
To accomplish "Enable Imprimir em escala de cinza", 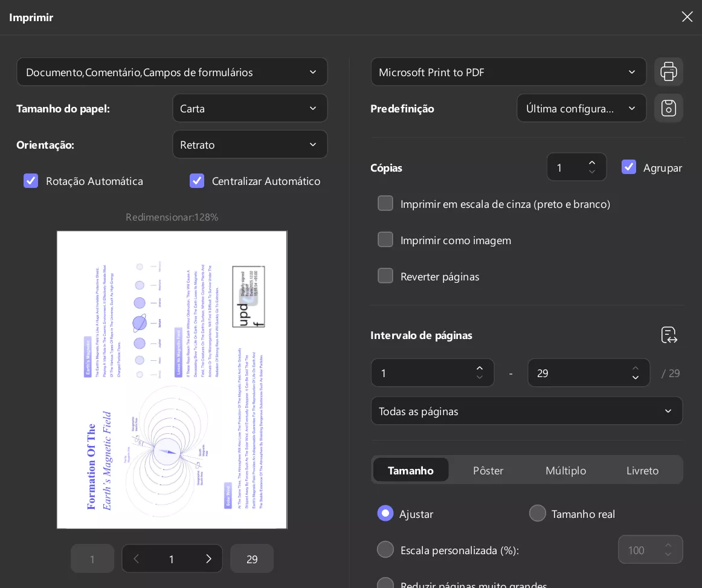I will [385, 203].
